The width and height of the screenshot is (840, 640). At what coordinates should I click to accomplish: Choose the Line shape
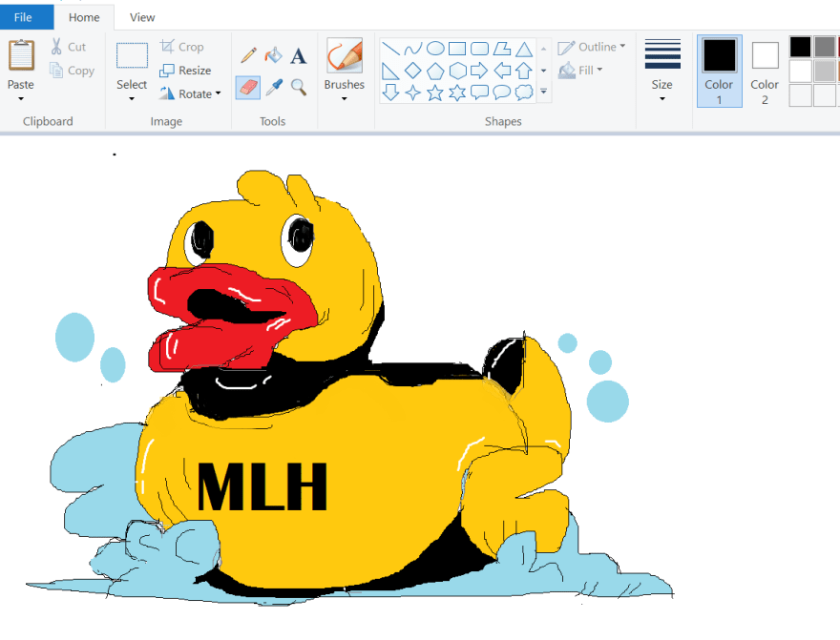[x=390, y=50]
